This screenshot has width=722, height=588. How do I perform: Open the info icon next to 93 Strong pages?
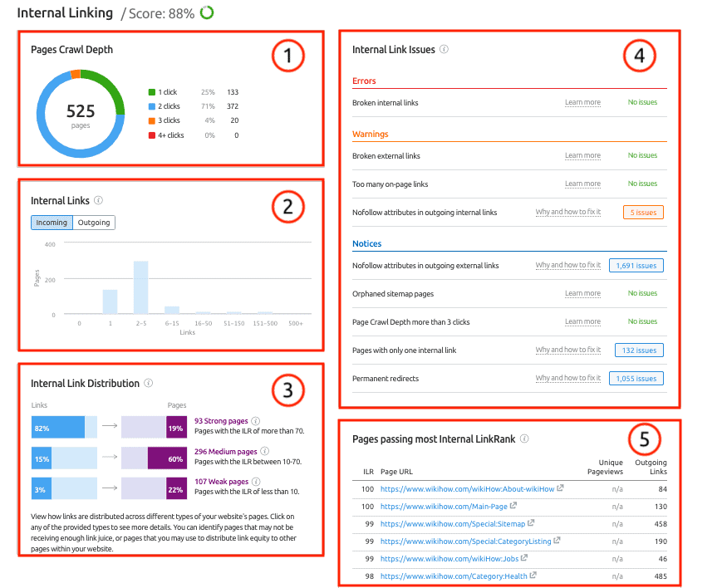point(255,422)
